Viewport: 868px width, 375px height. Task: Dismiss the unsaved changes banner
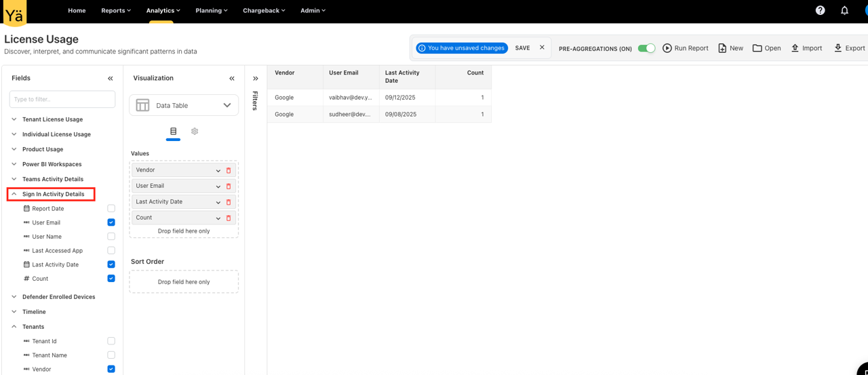point(542,47)
